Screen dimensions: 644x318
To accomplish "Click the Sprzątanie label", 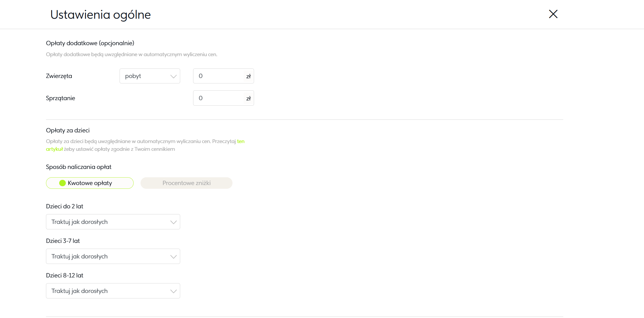I will click(60, 98).
